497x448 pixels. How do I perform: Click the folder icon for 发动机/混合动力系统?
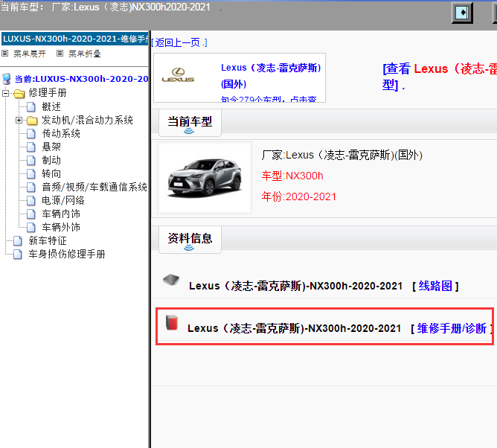[x=32, y=121]
